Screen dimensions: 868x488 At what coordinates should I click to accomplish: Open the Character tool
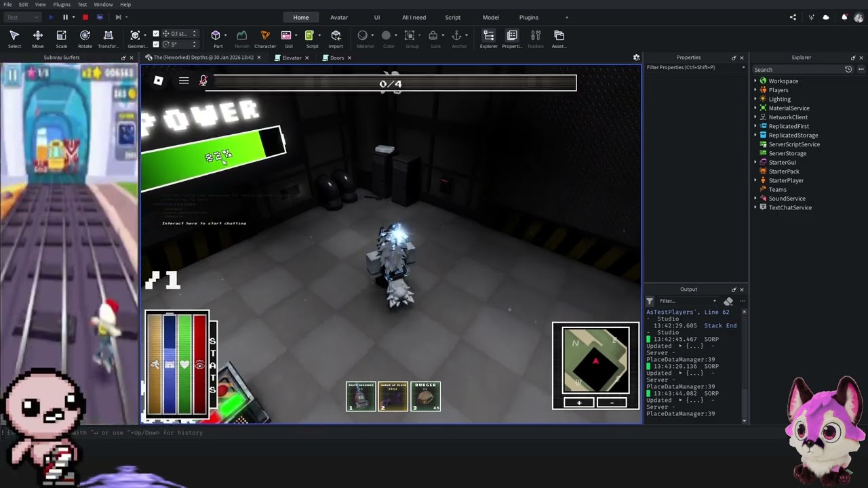(265, 39)
